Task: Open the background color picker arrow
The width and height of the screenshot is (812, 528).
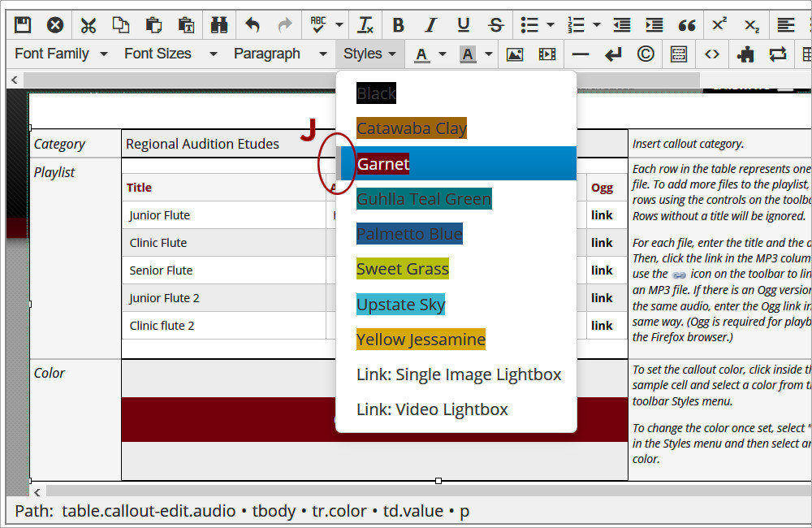Action: click(488, 54)
